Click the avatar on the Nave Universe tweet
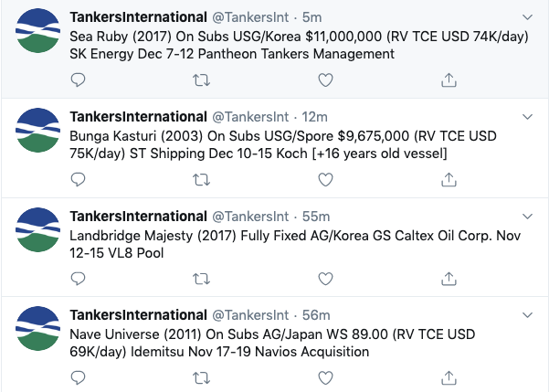Viewport: 549px width, 392px height. (37, 328)
